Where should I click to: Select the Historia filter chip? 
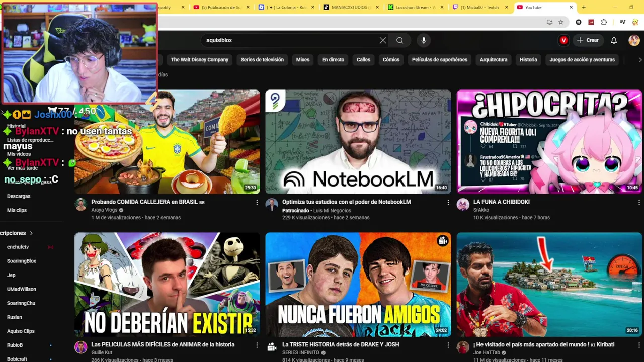click(x=528, y=60)
